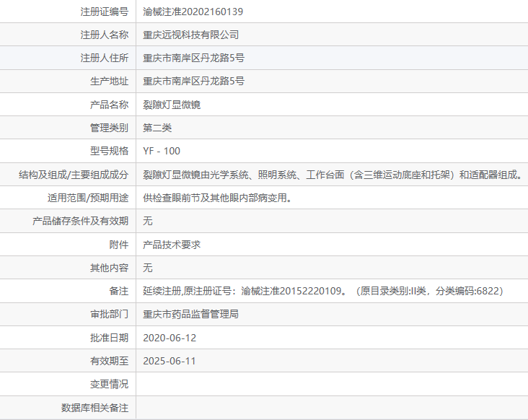Click the 适用范围/预期用途 label
The width and height of the screenshot is (528, 420).
pyautogui.click(x=88, y=198)
